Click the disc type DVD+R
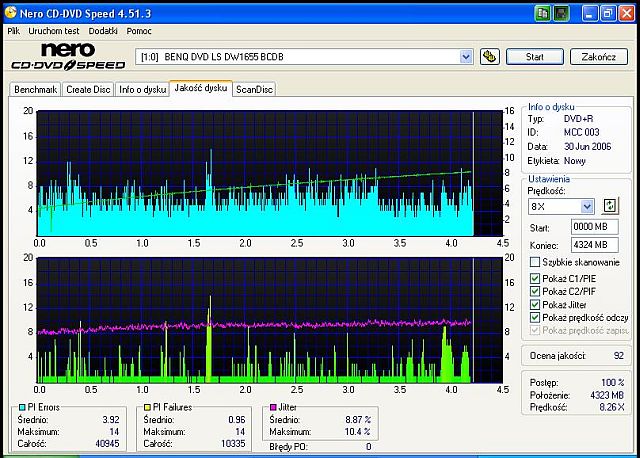The width and height of the screenshot is (640, 458). (578, 119)
